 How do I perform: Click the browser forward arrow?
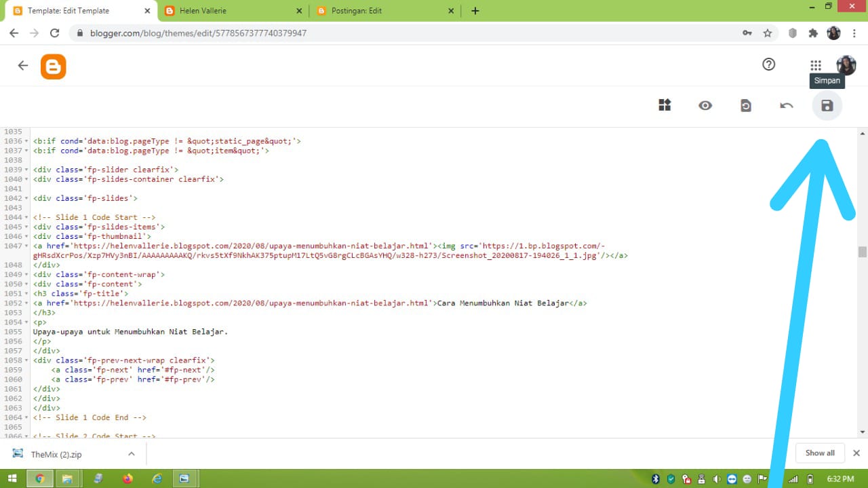[x=34, y=33]
